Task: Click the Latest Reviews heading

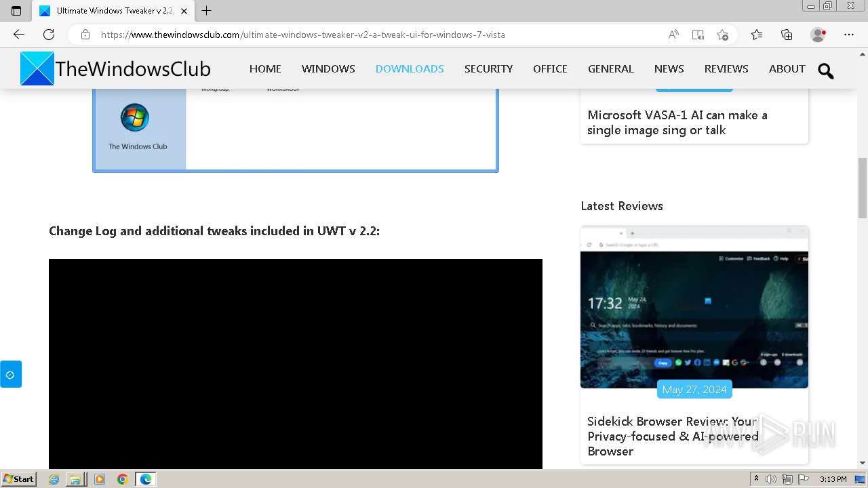Action: coord(622,206)
